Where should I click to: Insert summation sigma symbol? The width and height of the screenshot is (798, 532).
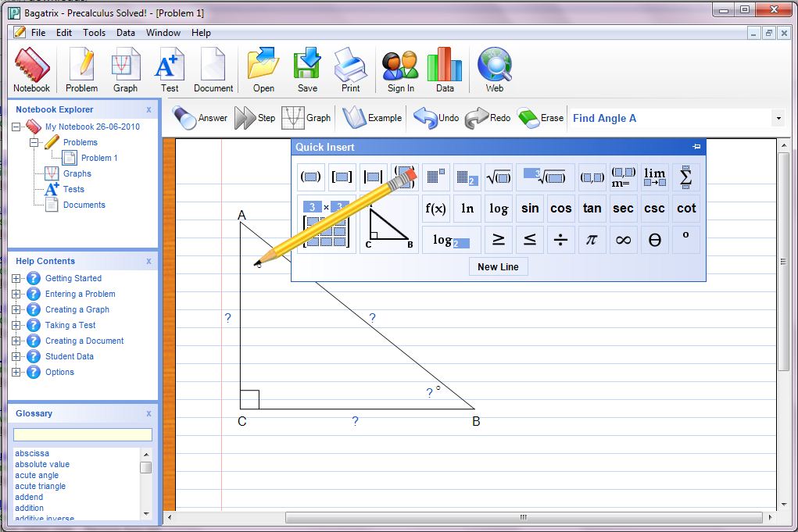686,177
